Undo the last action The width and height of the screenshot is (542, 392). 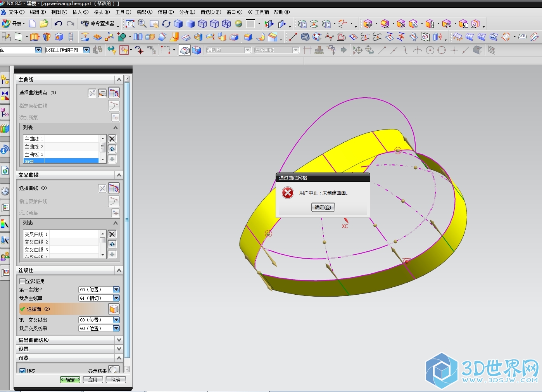pos(58,24)
